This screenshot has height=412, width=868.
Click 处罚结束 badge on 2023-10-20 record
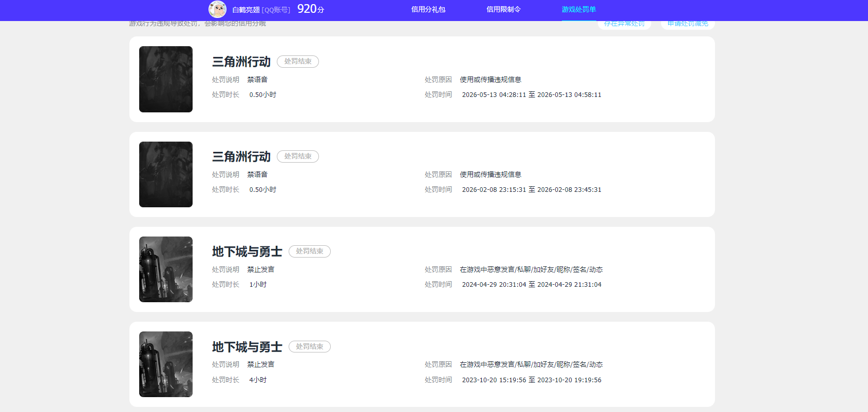(310, 347)
